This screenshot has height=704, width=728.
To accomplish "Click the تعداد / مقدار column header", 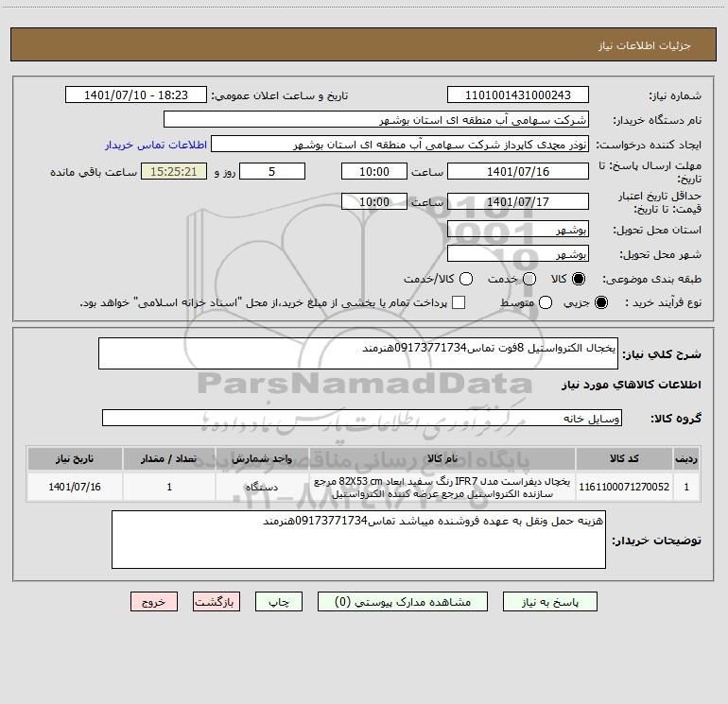I will click(x=169, y=459).
